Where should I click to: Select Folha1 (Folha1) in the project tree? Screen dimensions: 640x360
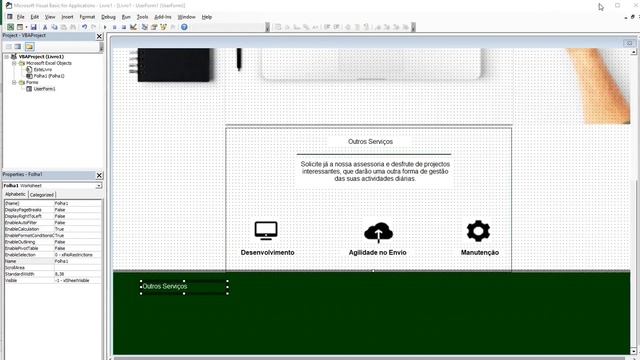click(x=49, y=76)
